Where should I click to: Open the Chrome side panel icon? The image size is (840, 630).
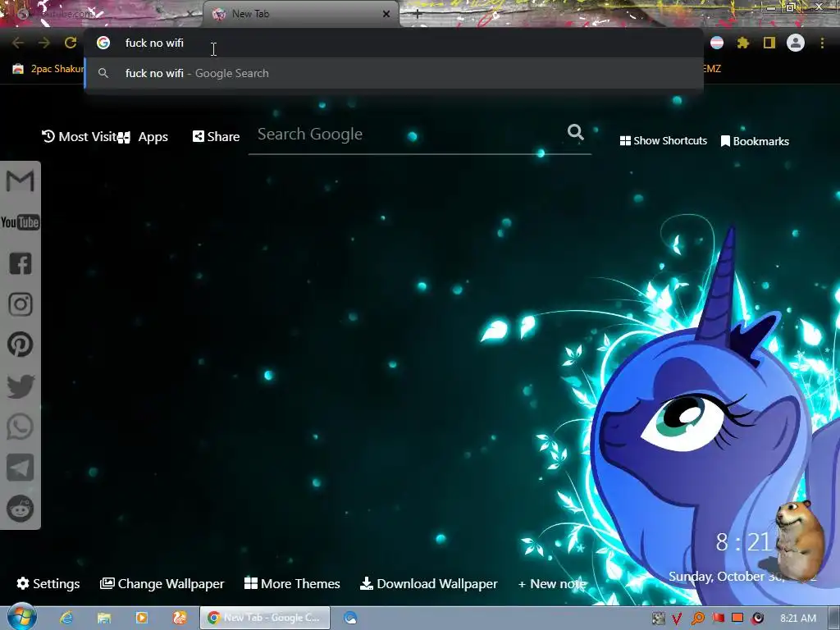769,43
